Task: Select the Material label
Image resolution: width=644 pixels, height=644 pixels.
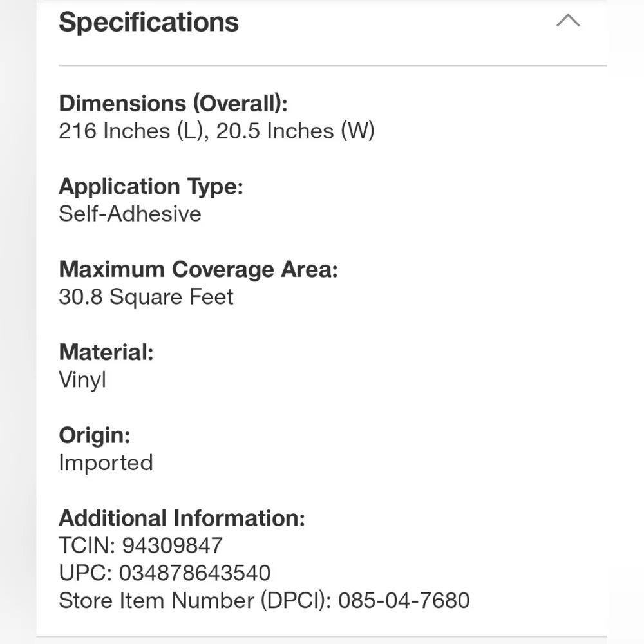Action: (106, 352)
